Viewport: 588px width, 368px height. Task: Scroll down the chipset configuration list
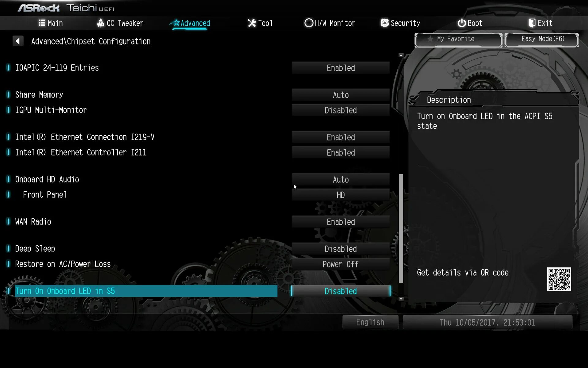point(401,299)
